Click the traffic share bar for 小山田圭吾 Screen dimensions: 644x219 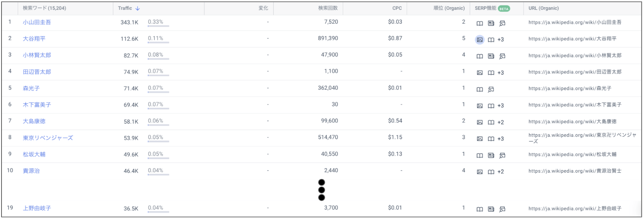click(x=158, y=26)
